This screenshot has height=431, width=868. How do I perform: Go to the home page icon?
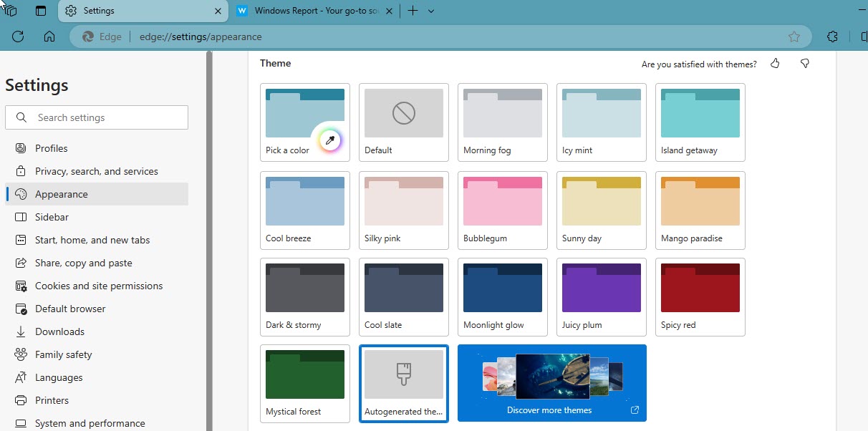[49, 37]
